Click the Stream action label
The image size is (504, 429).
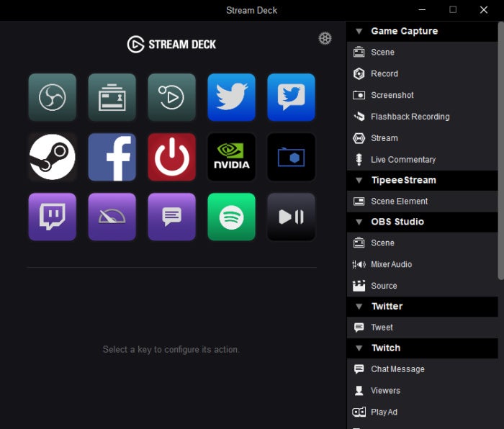[384, 138]
